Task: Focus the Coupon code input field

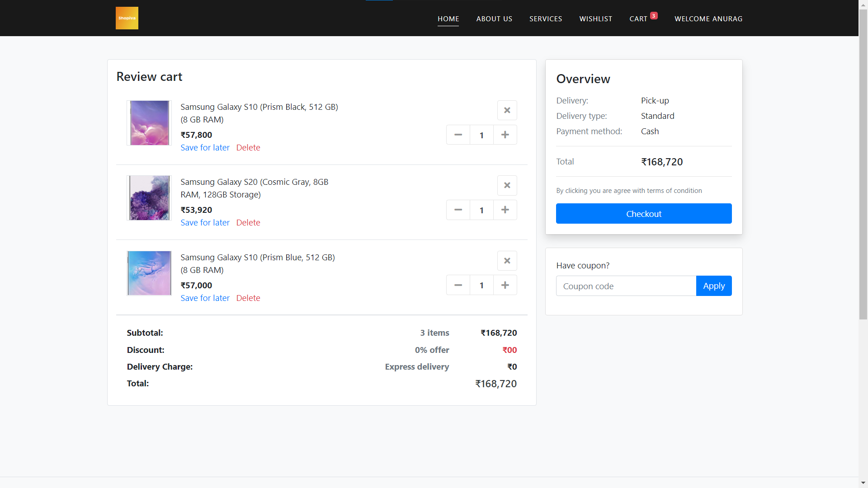Action: pos(626,286)
